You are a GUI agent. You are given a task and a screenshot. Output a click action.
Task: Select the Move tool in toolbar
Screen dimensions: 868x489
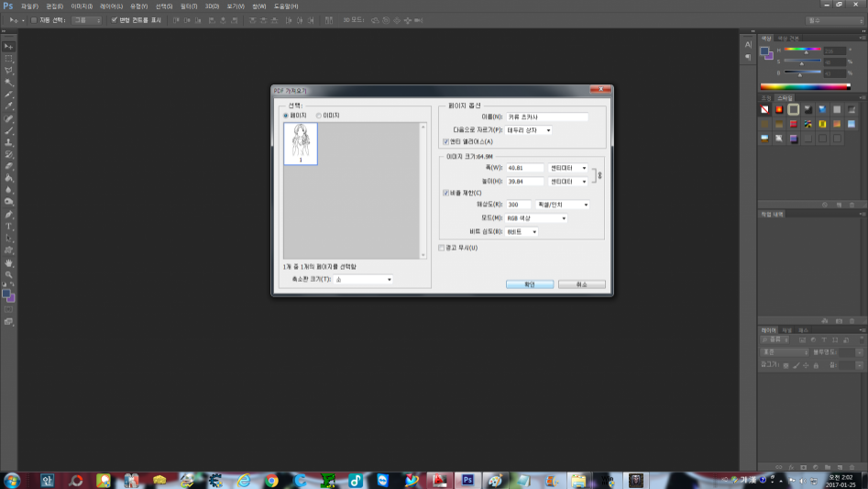(9, 47)
